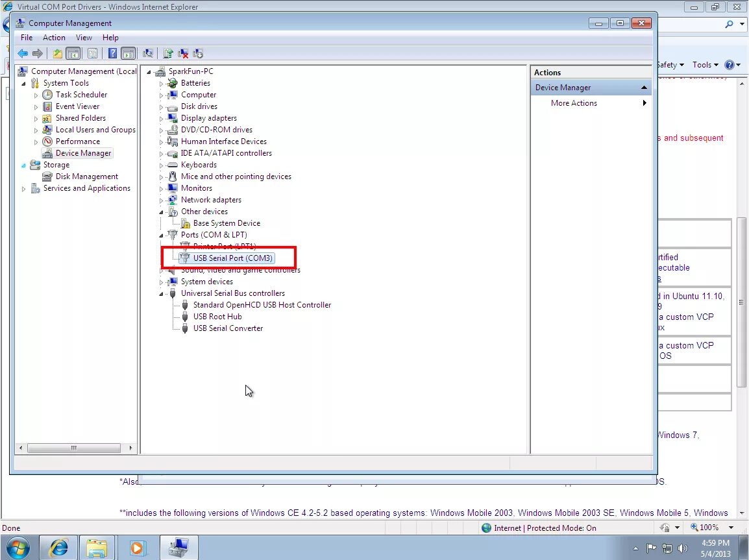Click the Display adapters icon
The width and height of the screenshot is (749, 560).
pyautogui.click(x=173, y=118)
